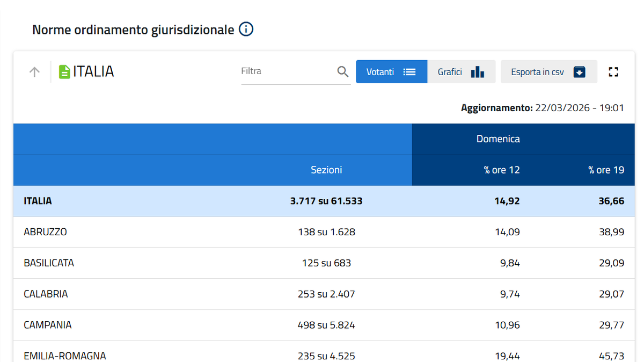This screenshot has width=644, height=362.
Task: Click Calabria turnout value 9,74
Action: 510,294
